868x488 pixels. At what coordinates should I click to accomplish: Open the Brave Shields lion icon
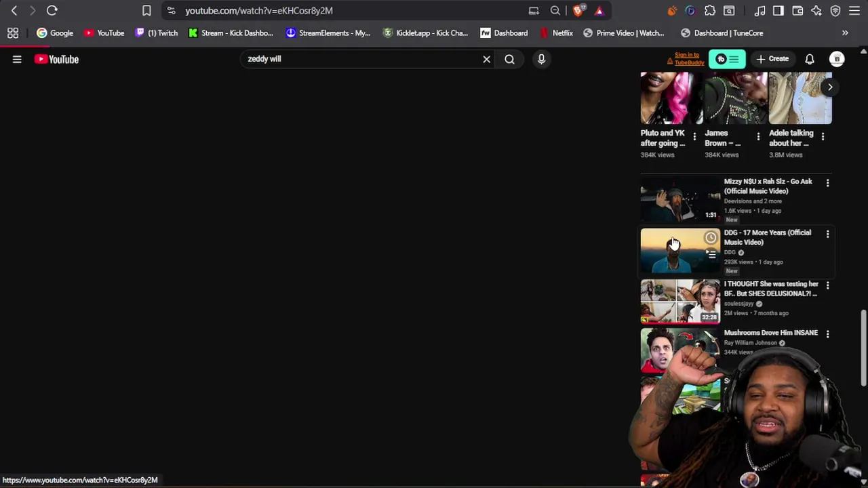pos(578,11)
